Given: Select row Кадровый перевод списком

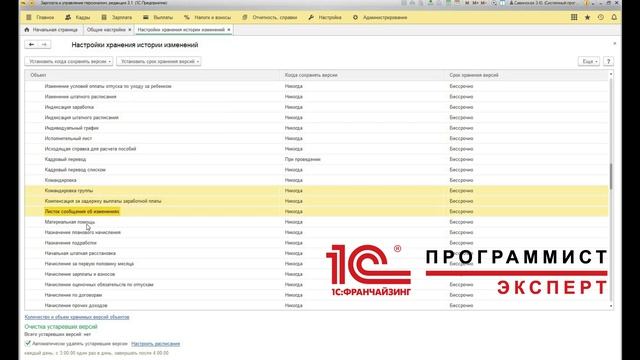Looking at the screenshot, I should (x=316, y=170).
